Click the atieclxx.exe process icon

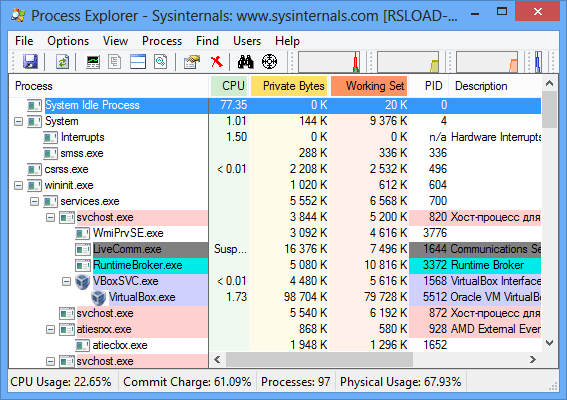tap(82, 345)
